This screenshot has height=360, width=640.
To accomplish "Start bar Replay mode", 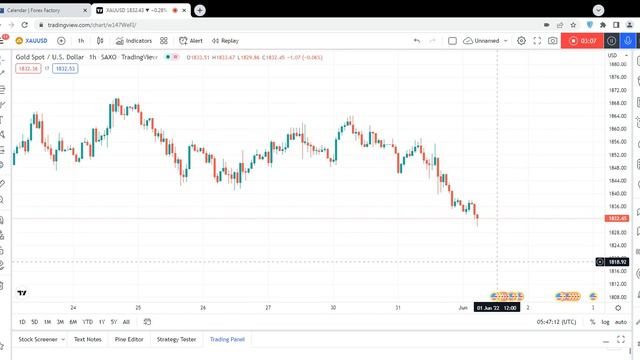I will tap(225, 41).
